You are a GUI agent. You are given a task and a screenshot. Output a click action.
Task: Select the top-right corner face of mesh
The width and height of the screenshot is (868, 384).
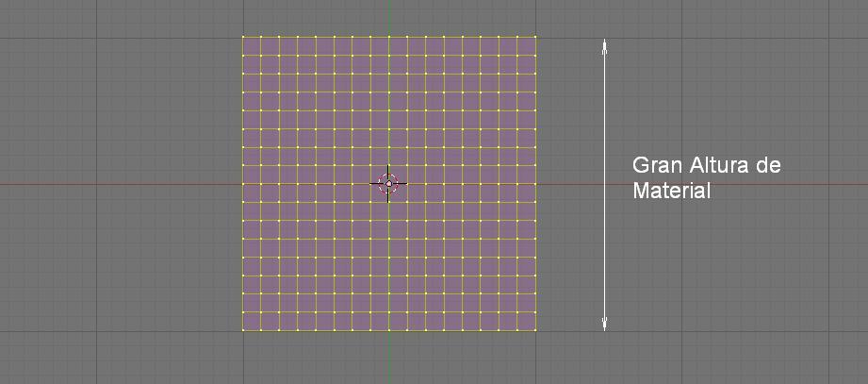(x=526, y=45)
